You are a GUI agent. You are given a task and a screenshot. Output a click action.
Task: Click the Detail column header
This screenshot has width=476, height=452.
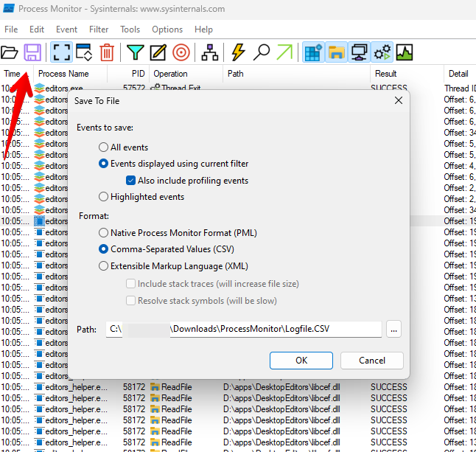[x=460, y=74]
